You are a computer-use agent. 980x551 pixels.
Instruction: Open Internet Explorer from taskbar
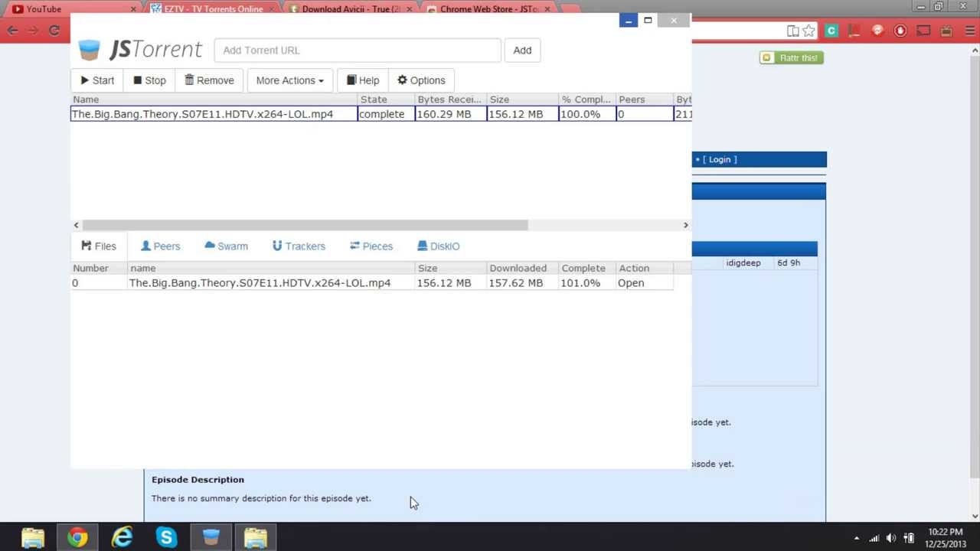[122, 537]
